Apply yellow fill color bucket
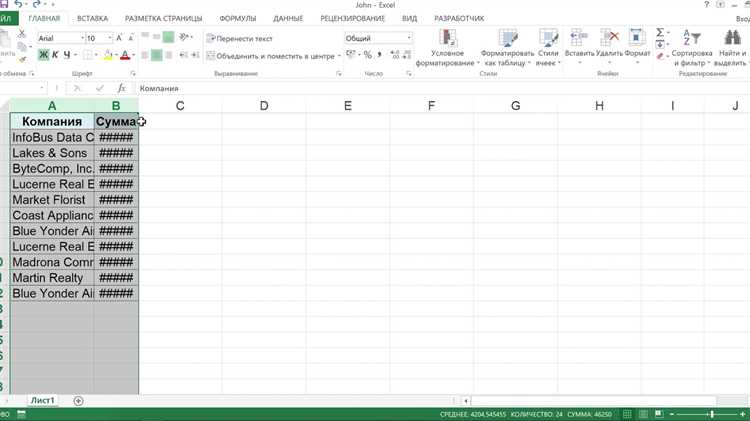Image resolution: width=750 pixels, height=421 pixels. click(108, 55)
